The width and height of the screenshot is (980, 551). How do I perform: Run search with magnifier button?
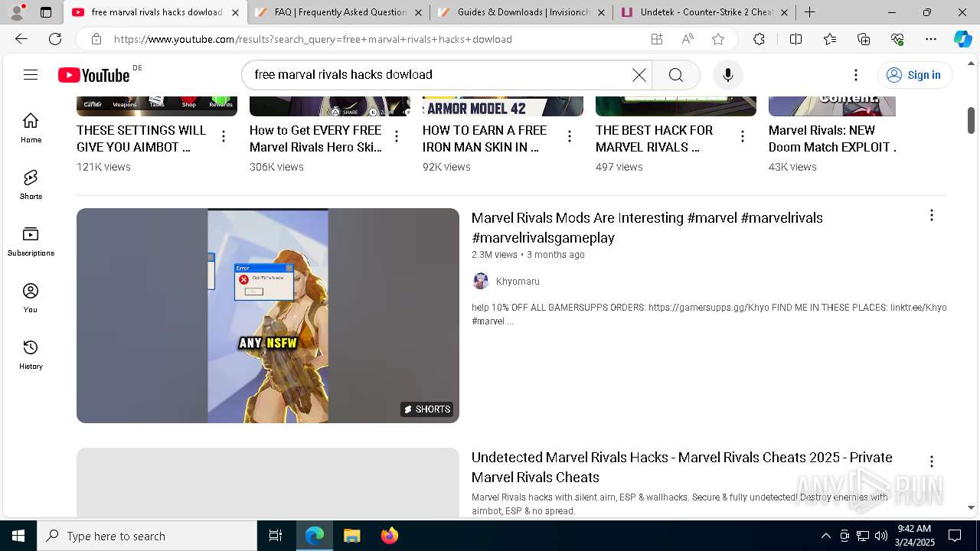675,74
